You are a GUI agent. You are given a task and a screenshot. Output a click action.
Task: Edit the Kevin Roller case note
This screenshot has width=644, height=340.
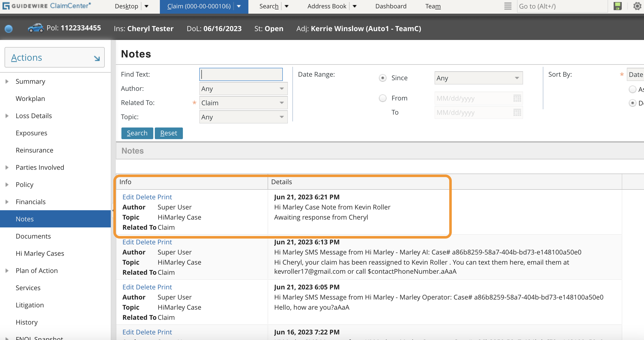(128, 197)
